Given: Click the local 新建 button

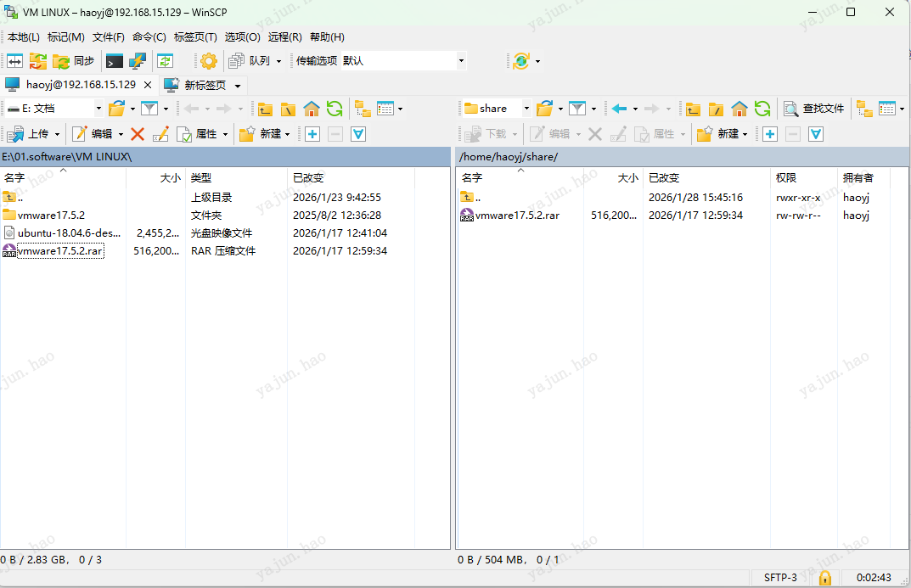Looking at the screenshot, I should coord(261,134).
